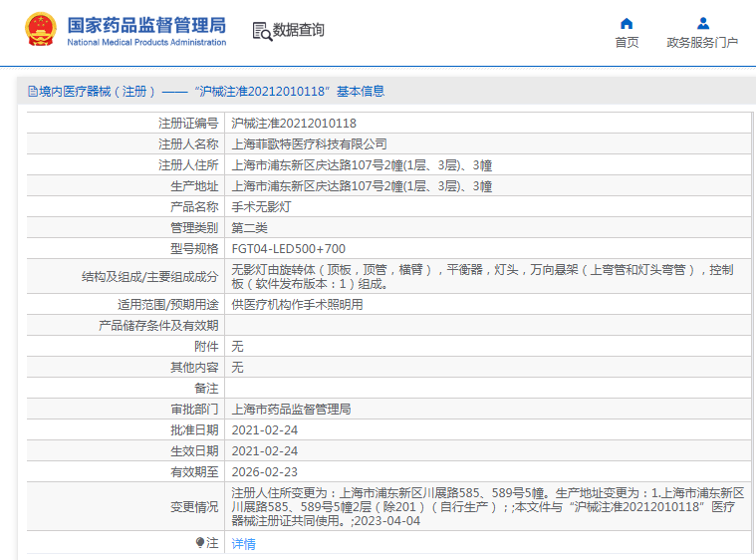
Task: Select model FGT04-LED500+700
Action: point(288,249)
